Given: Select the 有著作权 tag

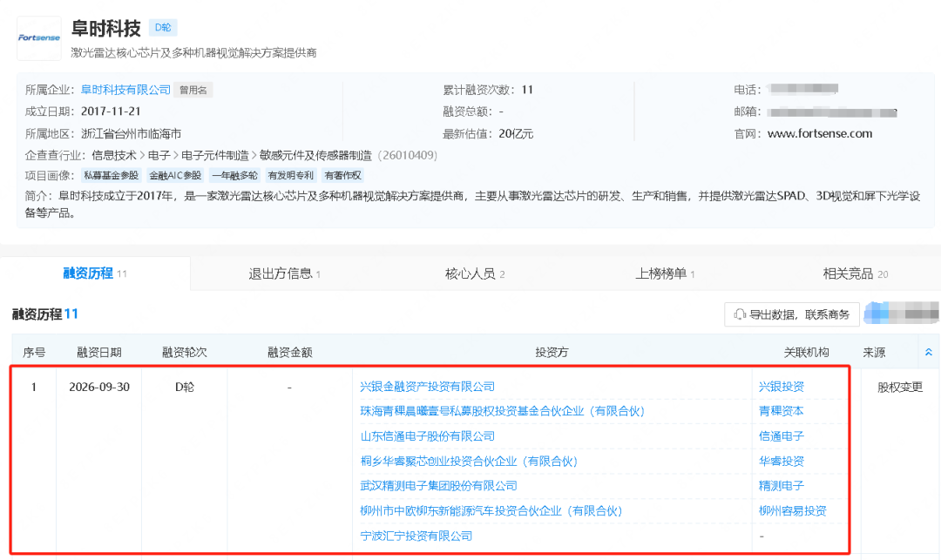Looking at the screenshot, I should [342, 175].
